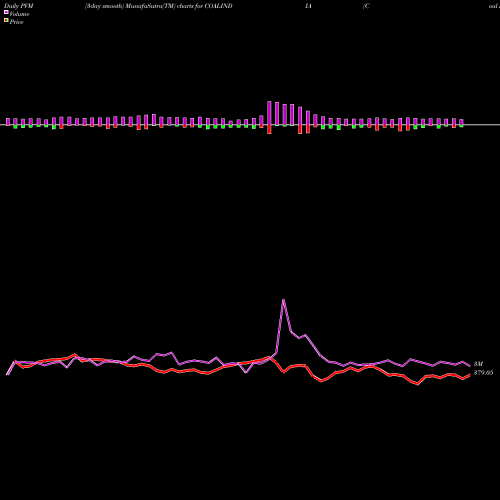Click the tallest magenta volume bar
This screenshot has height=500, width=500.
pos(269,113)
